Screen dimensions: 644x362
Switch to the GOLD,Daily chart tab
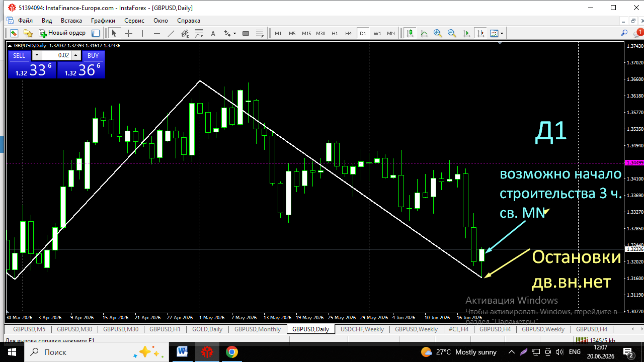207,329
